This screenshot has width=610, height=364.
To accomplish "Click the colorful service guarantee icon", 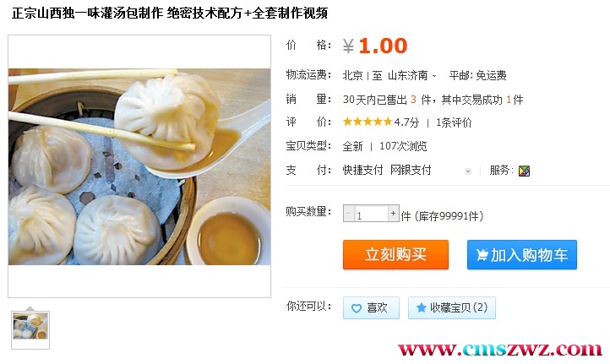I will pyautogui.click(x=524, y=171).
